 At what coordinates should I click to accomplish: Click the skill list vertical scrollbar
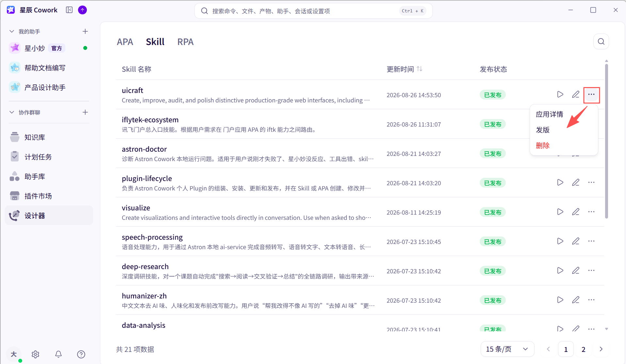tap(606, 141)
